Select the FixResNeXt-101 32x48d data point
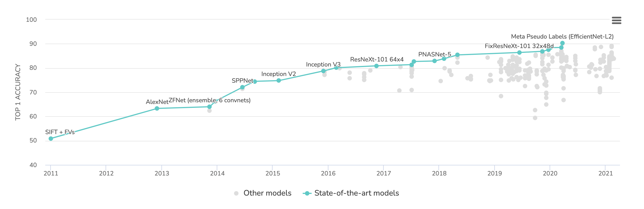 (519, 53)
